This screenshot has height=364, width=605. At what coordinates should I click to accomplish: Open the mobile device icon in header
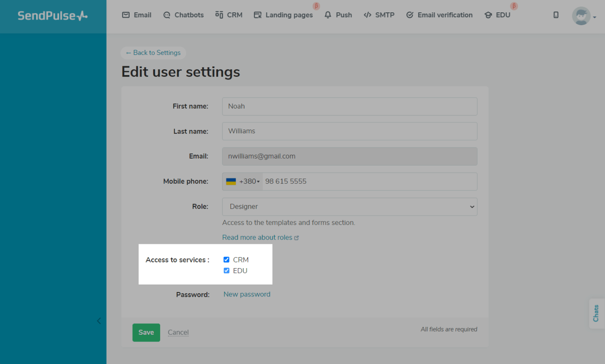tap(556, 15)
